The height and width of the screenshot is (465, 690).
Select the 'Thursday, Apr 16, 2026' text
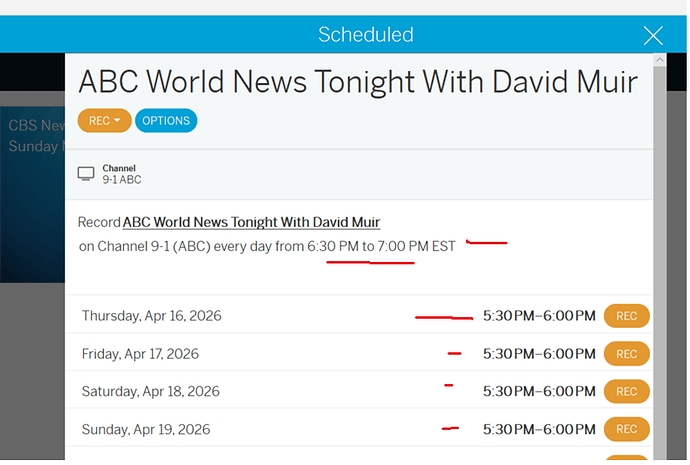click(x=151, y=316)
